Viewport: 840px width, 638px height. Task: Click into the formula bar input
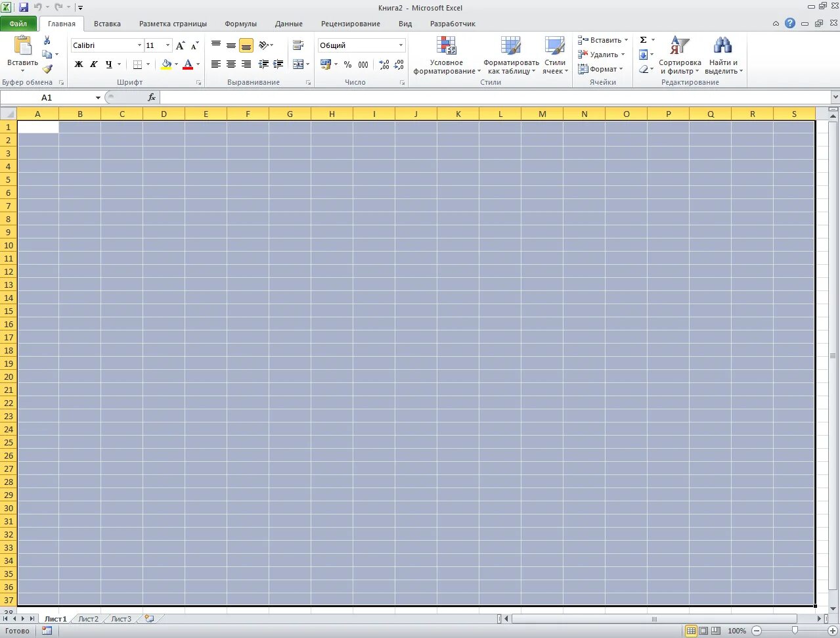point(495,97)
